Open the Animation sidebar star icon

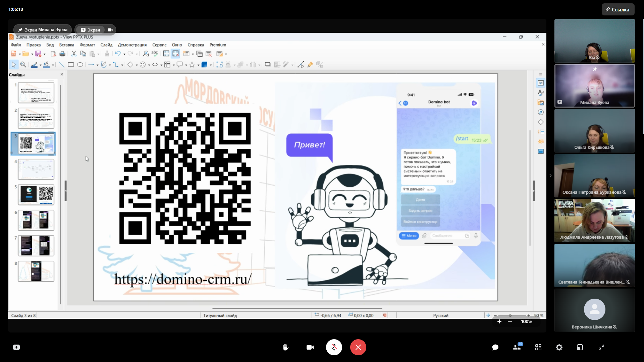pyautogui.click(x=541, y=141)
